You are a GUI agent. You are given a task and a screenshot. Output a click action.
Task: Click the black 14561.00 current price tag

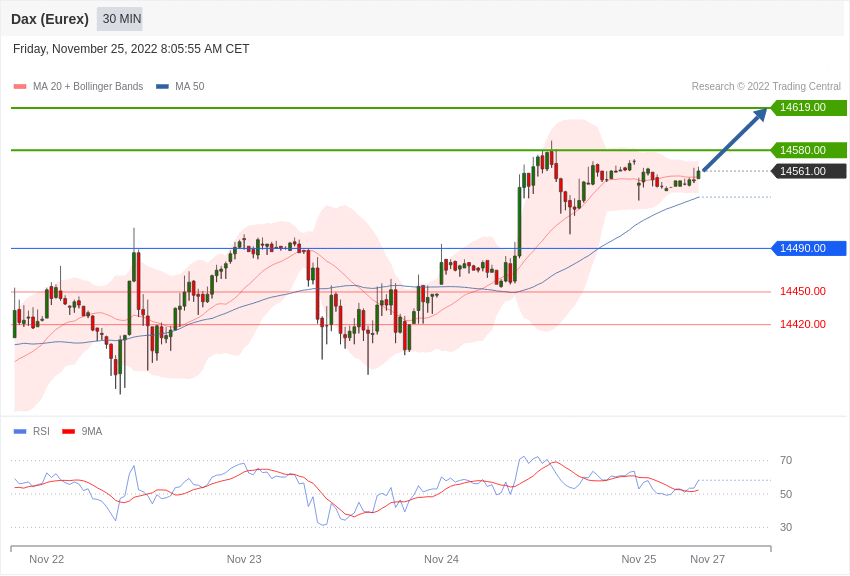coord(809,171)
